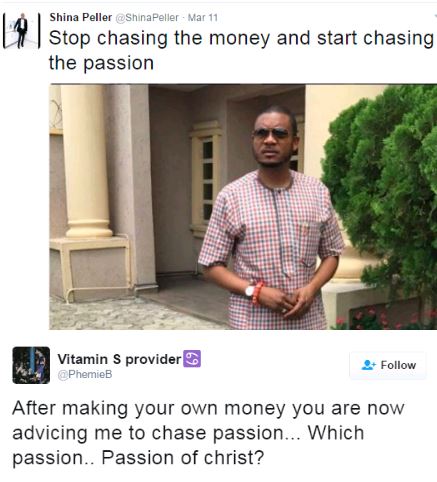The height and width of the screenshot is (482, 437).
Task: Click 'the passion' line of the tweet
Action: click(x=101, y=63)
